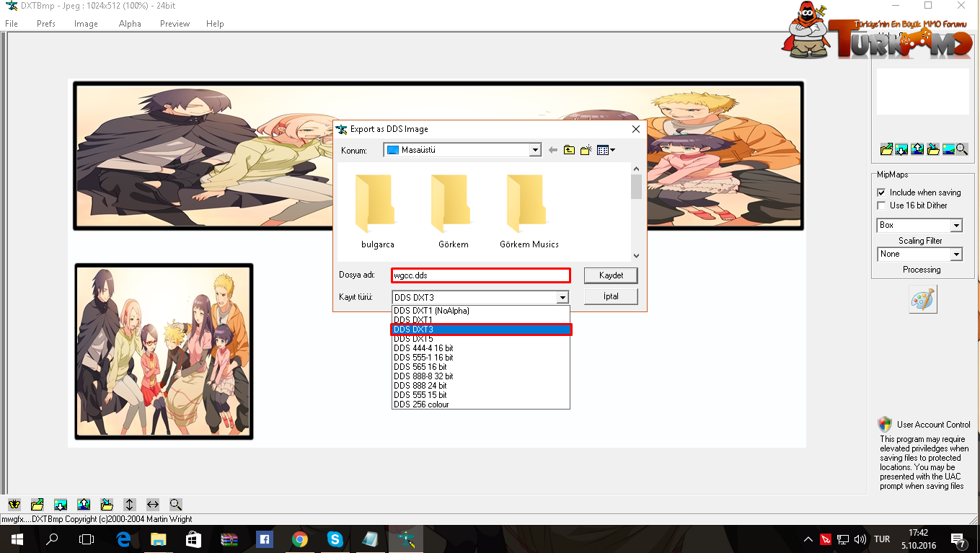
Task: Click the plain landscape picture icon in the right panel
Action: pos(948,149)
